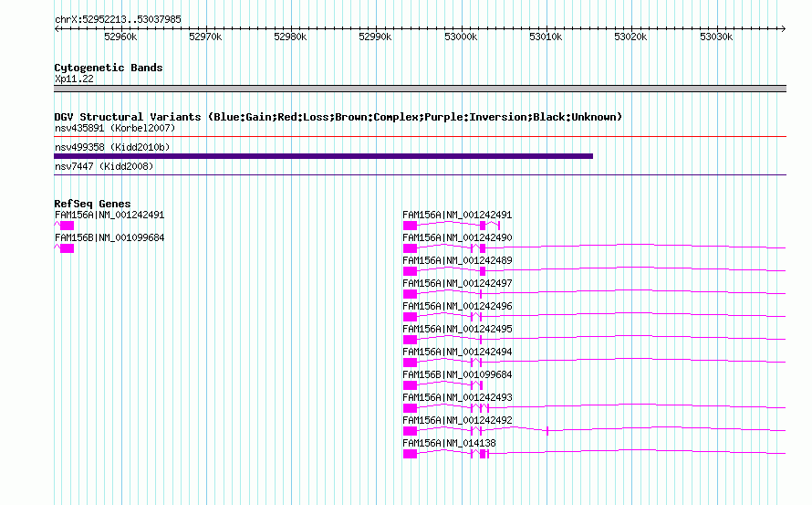812x505 pixels.
Task: Select FAM156A|NM_001242492 transcript label
Action: 457,420
